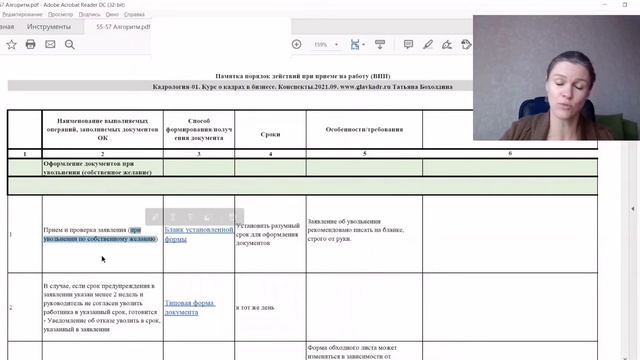Click the presenter webcam video overlay
640x360 pixels.
coord(556,78)
